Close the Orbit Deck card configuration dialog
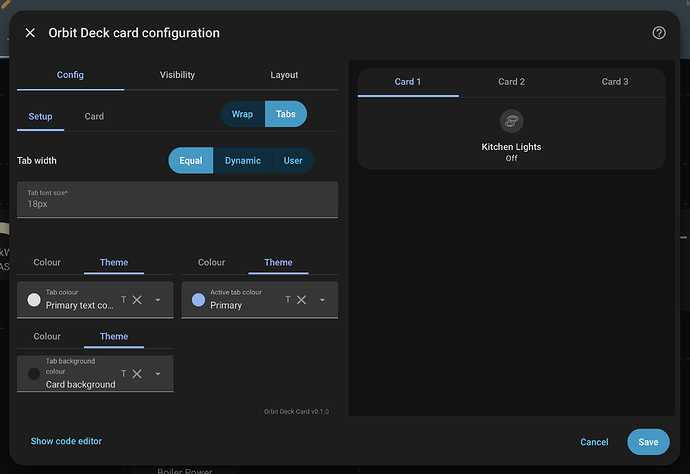Screen dimensions: 690x474 (x=30, y=33)
